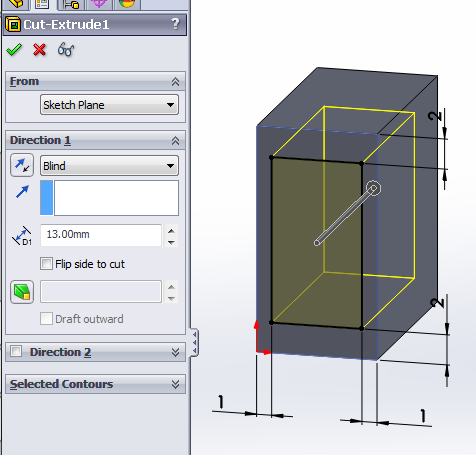Click the Draft On/Off button
Image resolution: width=476 pixels, height=455 pixels.
pyautogui.click(x=22, y=292)
